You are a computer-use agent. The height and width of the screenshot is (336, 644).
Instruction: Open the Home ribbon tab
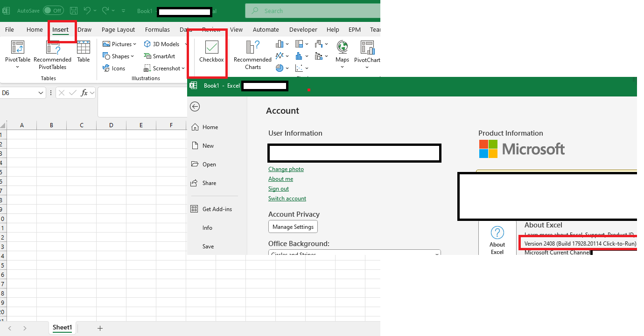point(35,29)
